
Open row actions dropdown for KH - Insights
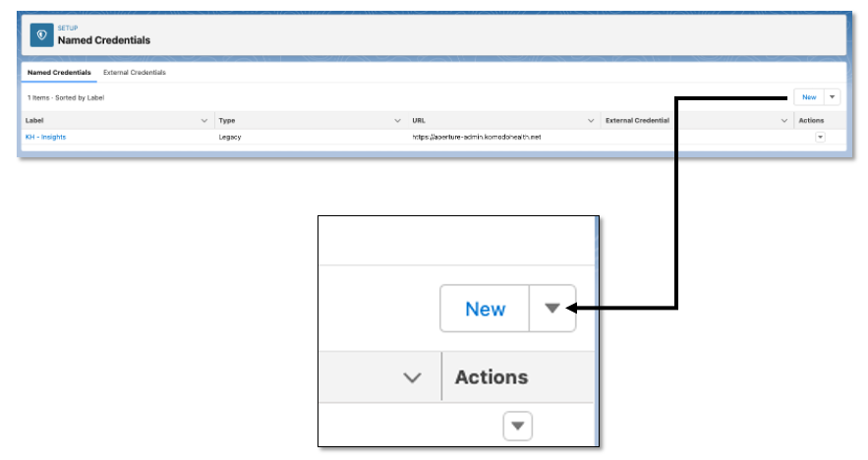click(820, 138)
